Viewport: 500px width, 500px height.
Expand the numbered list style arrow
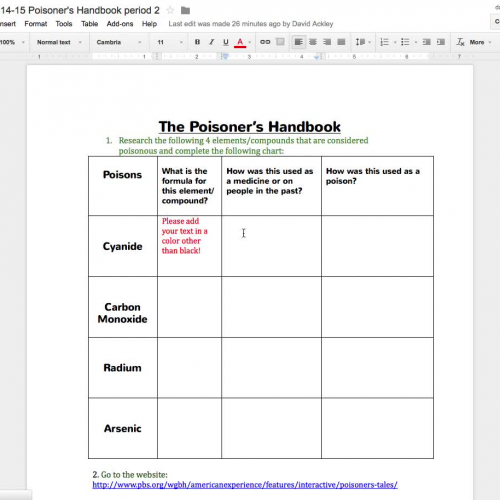[395, 42]
